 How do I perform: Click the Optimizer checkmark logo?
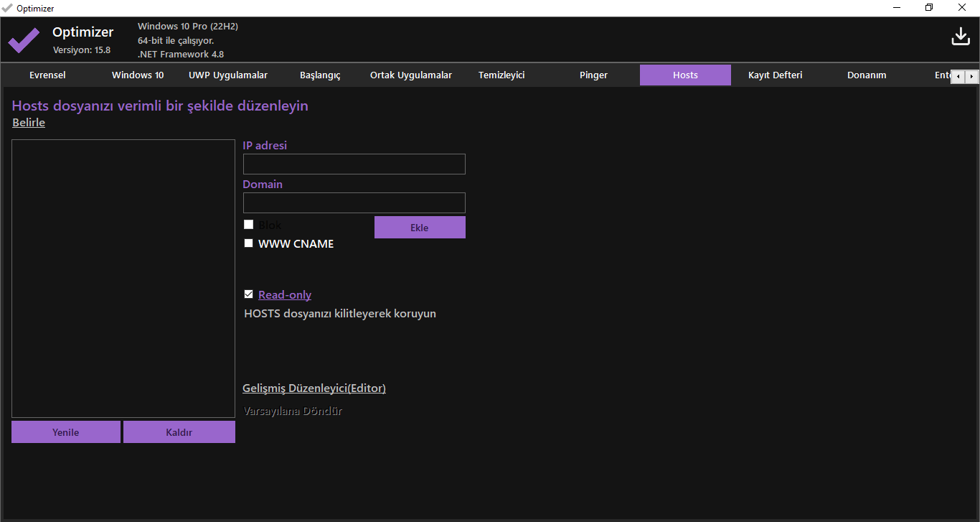24,40
